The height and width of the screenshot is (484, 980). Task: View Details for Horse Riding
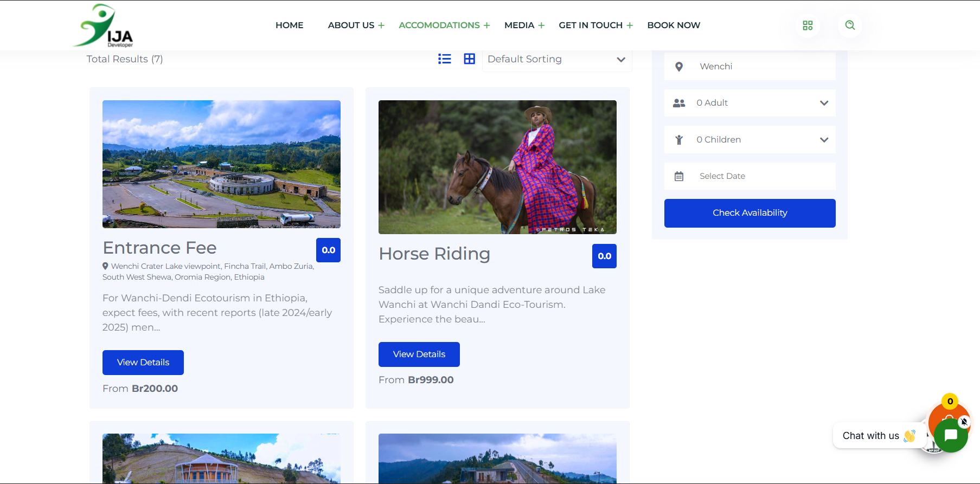[x=419, y=354]
